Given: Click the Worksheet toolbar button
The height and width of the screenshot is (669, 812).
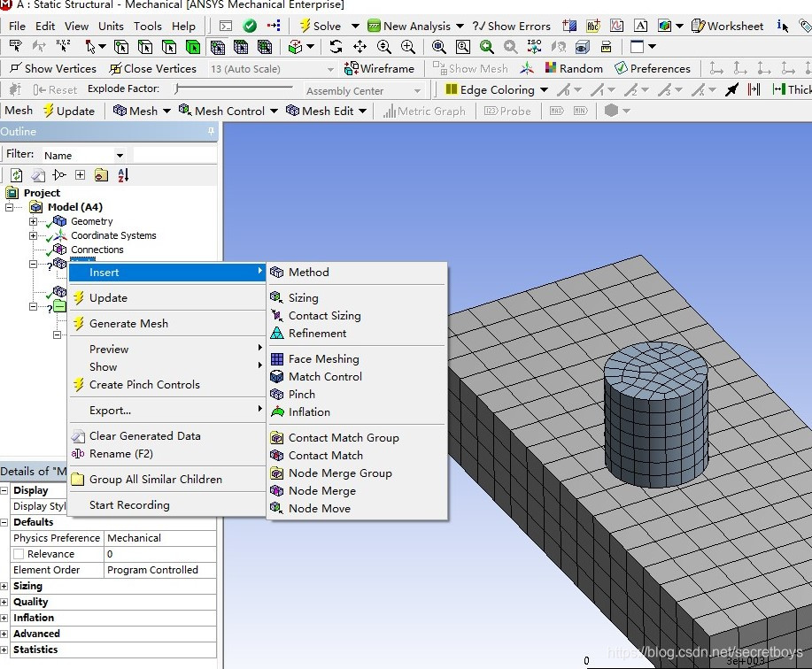Looking at the screenshot, I should (x=728, y=26).
